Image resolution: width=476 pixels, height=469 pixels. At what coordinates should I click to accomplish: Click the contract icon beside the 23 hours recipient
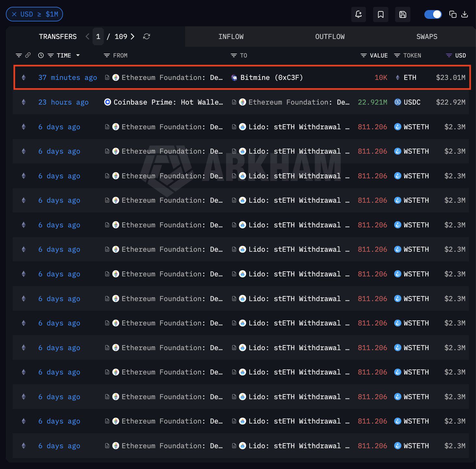(234, 102)
